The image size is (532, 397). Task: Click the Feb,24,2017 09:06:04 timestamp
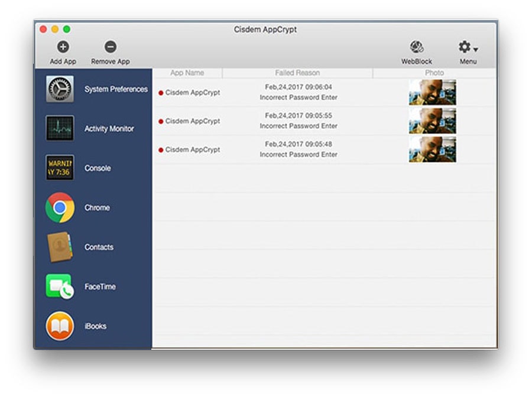299,87
